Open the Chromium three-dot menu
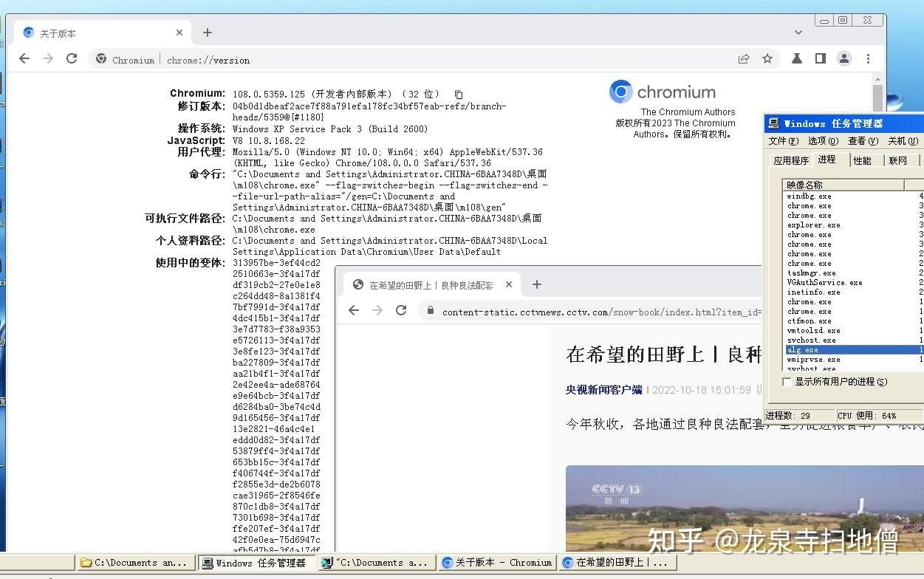The image size is (924, 579). [x=869, y=58]
